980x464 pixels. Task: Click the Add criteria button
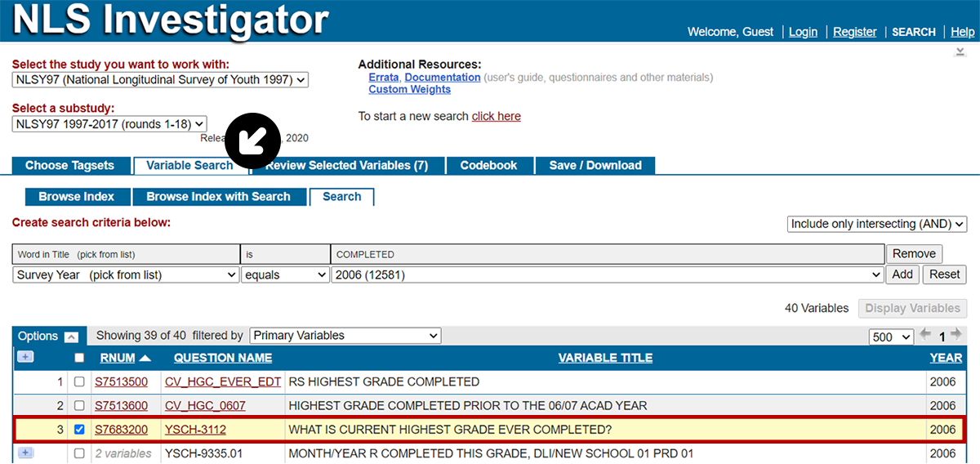(x=902, y=274)
